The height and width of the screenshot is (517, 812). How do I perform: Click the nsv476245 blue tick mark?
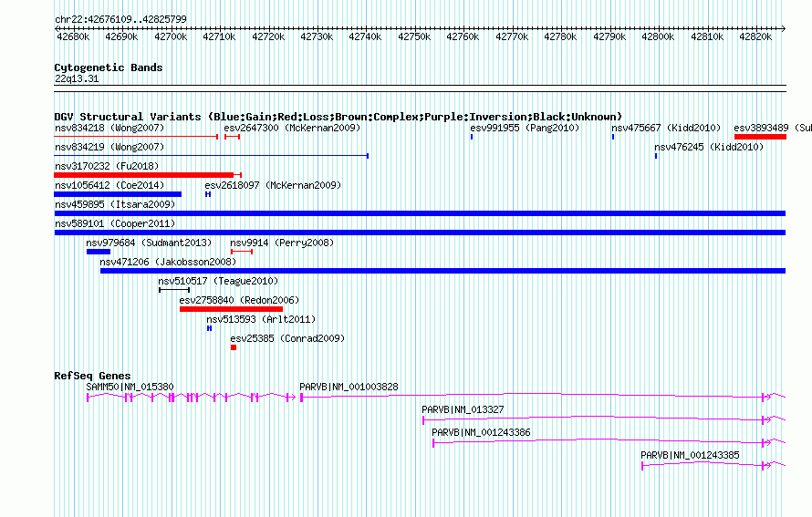coord(656,156)
